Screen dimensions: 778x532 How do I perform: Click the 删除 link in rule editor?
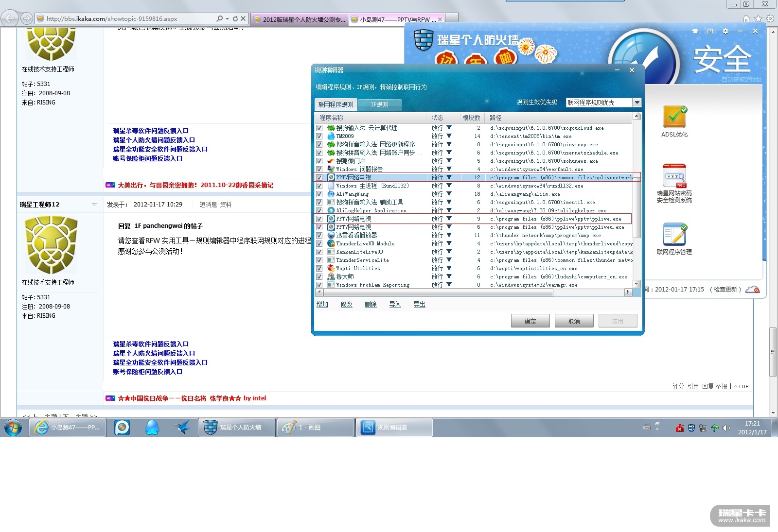tap(371, 305)
